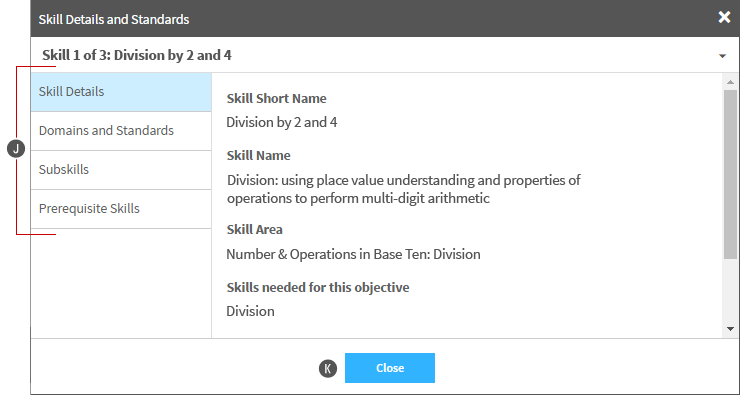Click the scrollbar down arrow
Image resolution: width=740 pixels, height=395 pixels.
click(730, 329)
